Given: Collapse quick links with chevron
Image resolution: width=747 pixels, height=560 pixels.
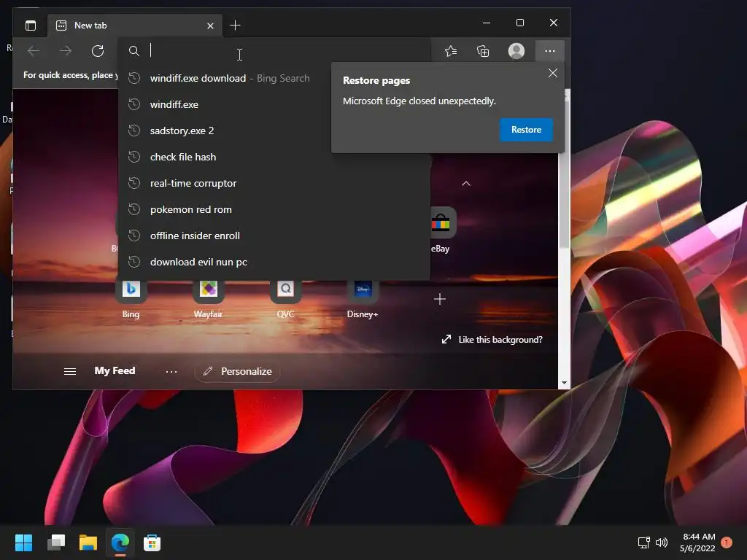Looking at the screenshot, I should tap(466, 183).
